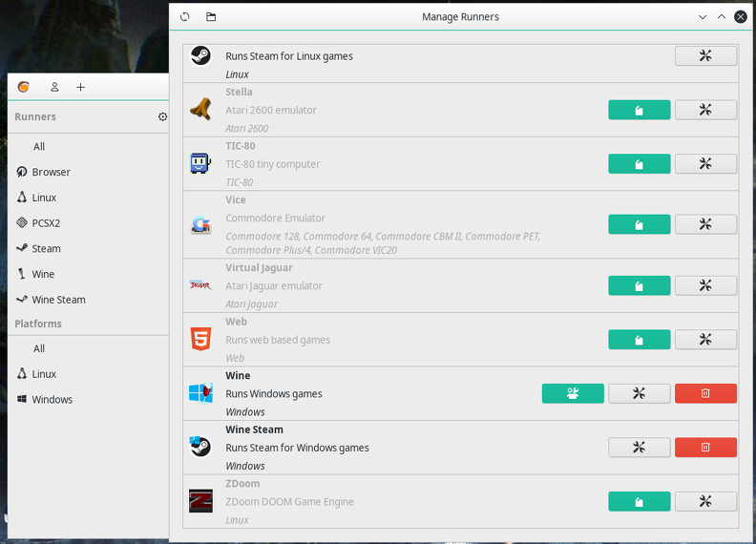Click the Virtual Jaguar logo icon
This screenshot has height=544, width=756.
pyautogui.click(x=200, y=285)
